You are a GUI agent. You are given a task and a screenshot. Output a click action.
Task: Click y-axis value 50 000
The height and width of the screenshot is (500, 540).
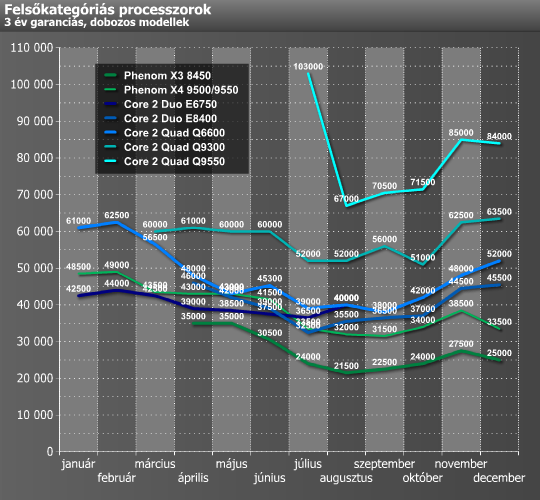pyautogui.click(x=35, y=268)
